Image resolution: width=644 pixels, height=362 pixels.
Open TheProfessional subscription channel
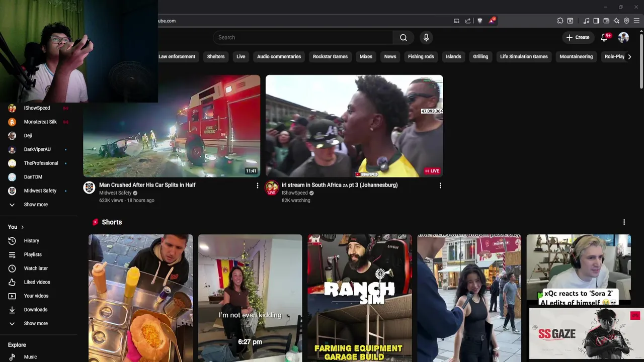pyautogui.click(x=39, y=163)
